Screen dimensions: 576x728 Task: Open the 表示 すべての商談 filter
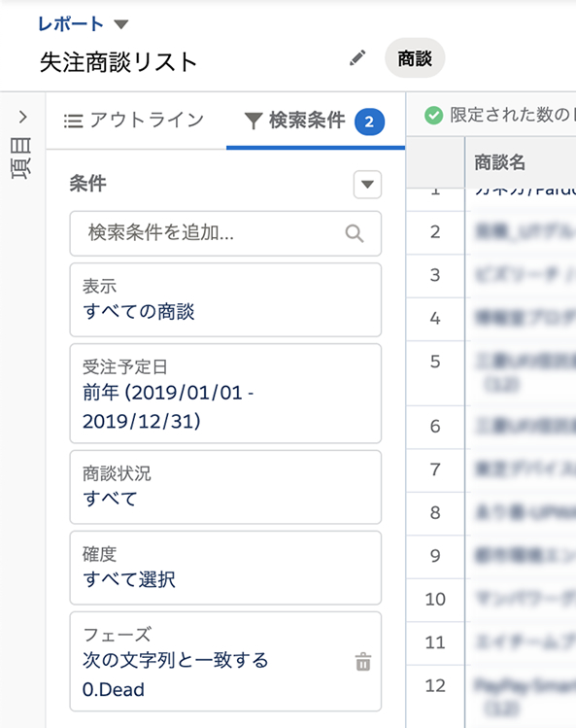click(x=225, y=299)
